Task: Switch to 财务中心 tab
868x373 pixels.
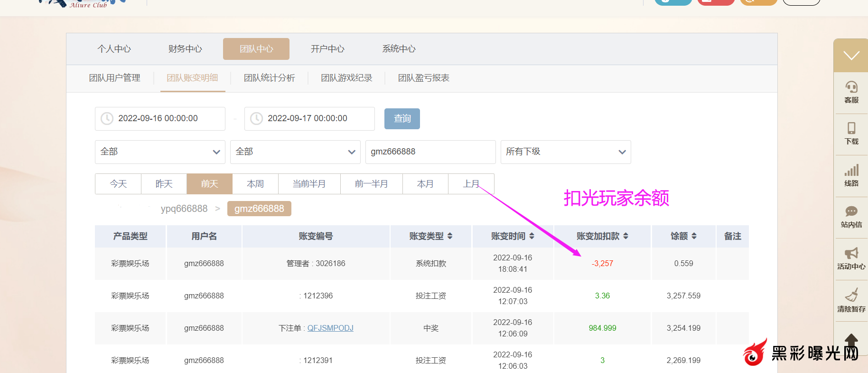Action: 185,49
